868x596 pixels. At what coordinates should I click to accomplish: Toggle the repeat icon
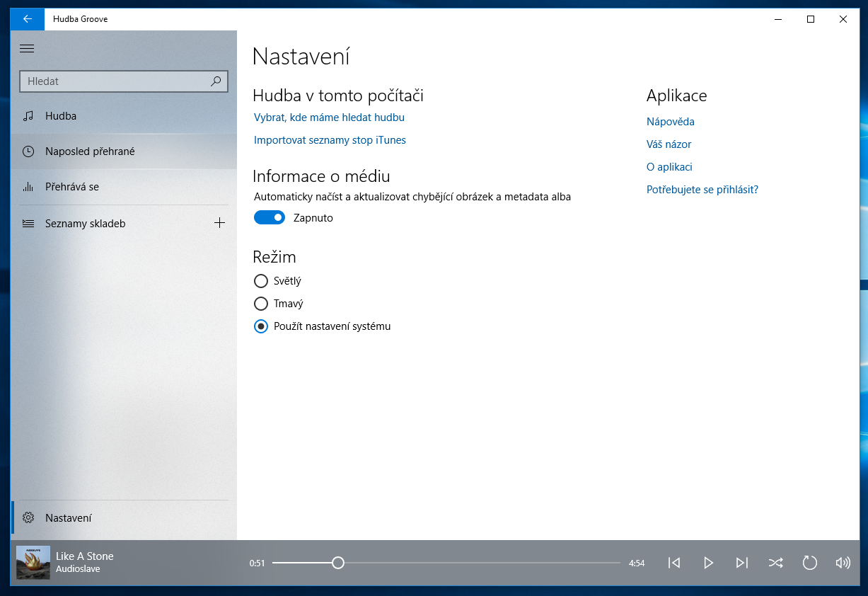pyautogui.click(x=809, y=563)
